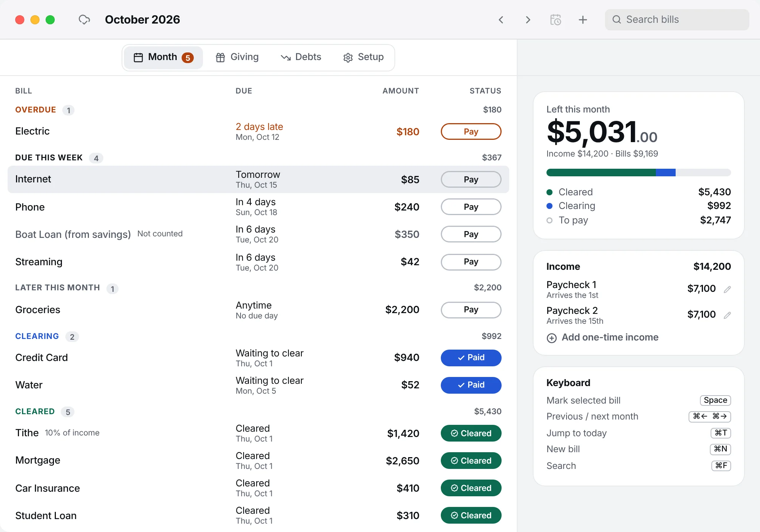The height and width of the screenshot is (532, 760).
Task: Click the Space shortcut key badge
Action: [x=715, y=400]
